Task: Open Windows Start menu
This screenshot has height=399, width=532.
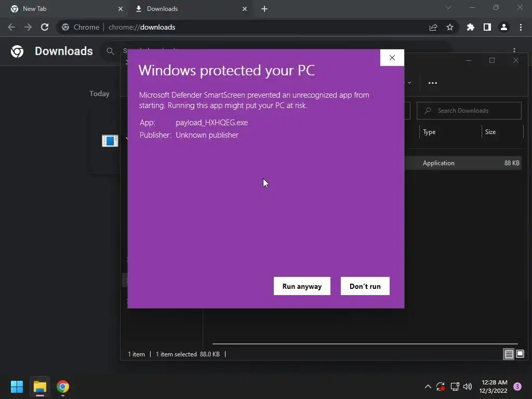Action: pyautogui.click(x=17, y=387)
